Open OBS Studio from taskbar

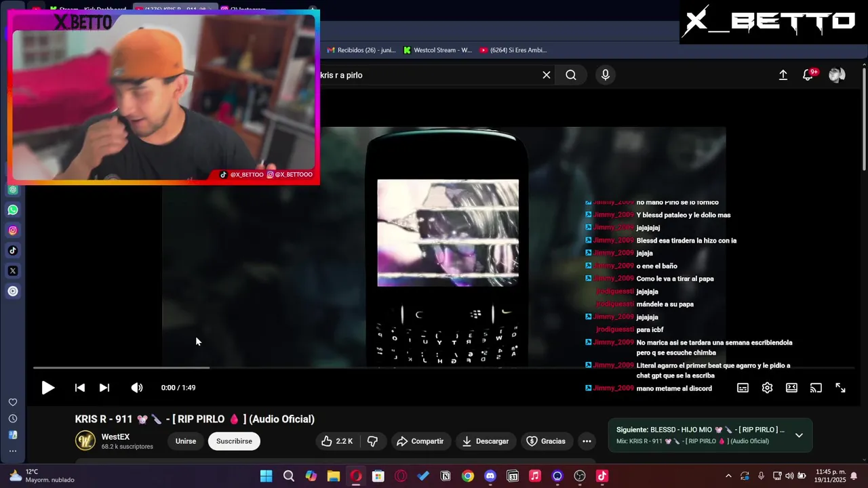coord(580,476)
